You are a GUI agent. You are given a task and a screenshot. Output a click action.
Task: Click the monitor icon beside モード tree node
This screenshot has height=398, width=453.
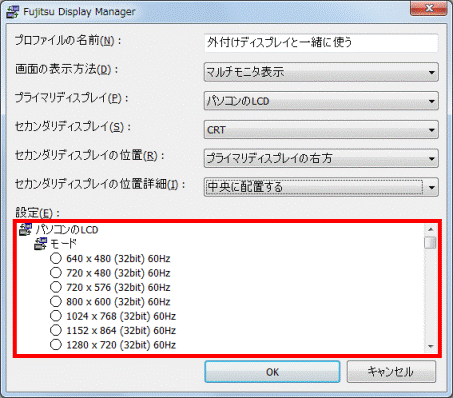[41, 244]
